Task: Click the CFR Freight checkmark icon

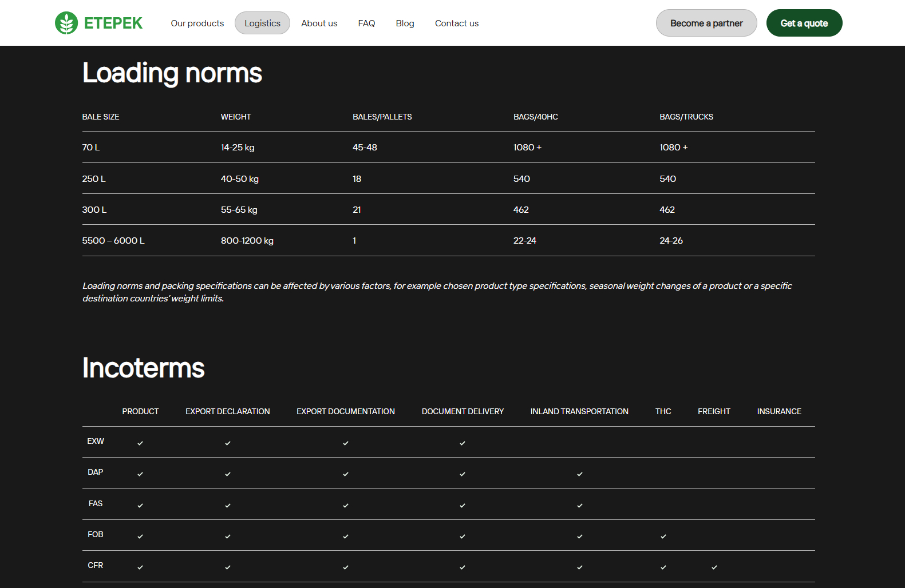Action: click(x=714, y=567)
